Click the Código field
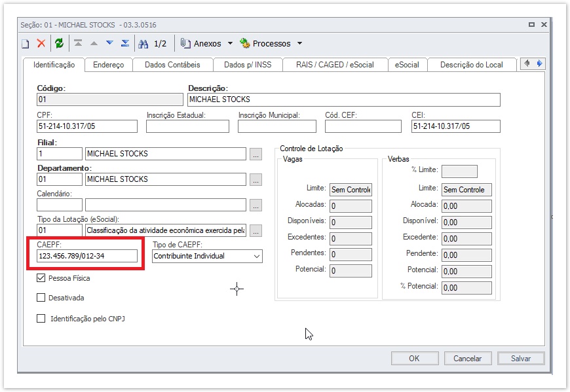 coord(110,99)
